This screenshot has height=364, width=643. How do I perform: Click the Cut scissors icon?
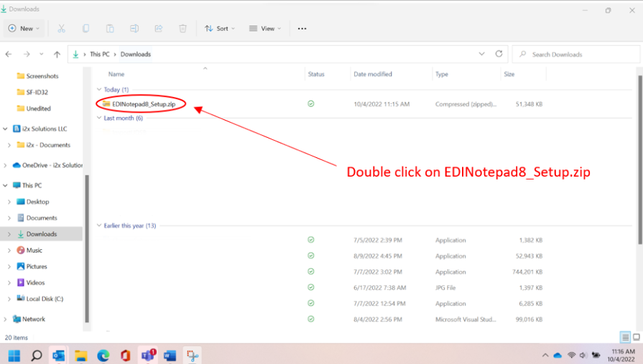click(62, 28)
